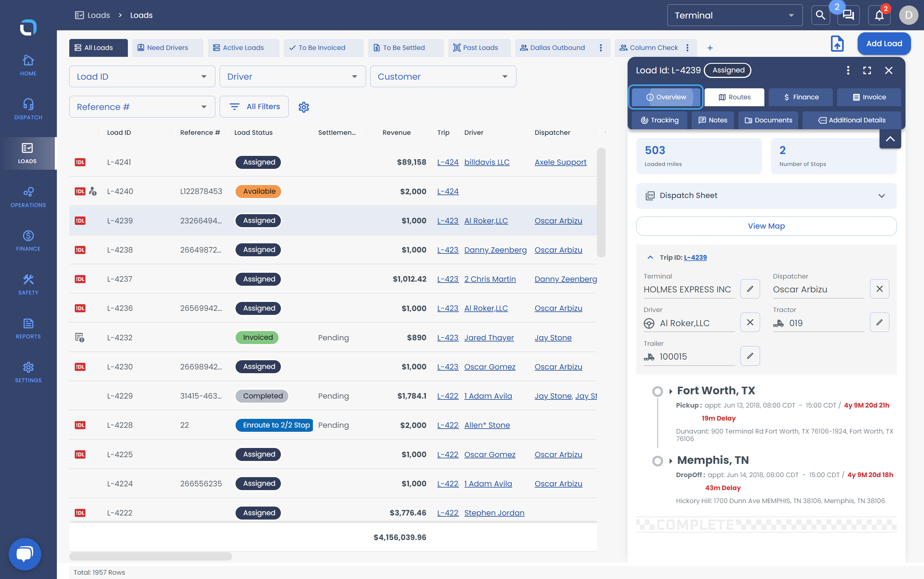Open the Tracking tab
924x579 pixels.
[659, 120]
